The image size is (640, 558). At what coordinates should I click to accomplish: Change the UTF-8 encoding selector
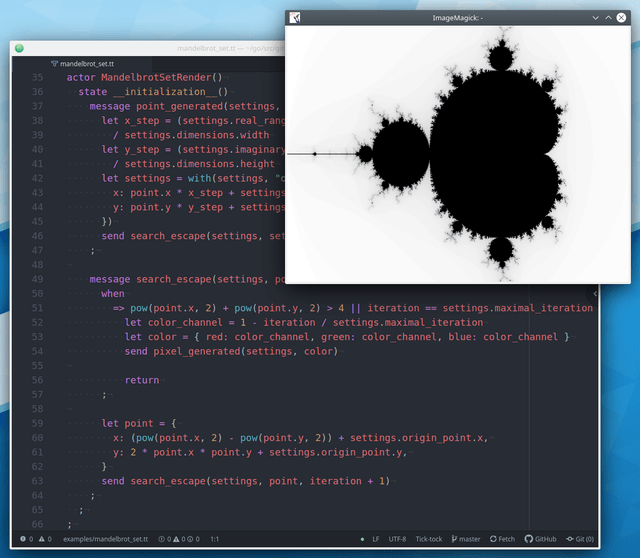click(397, 539)
